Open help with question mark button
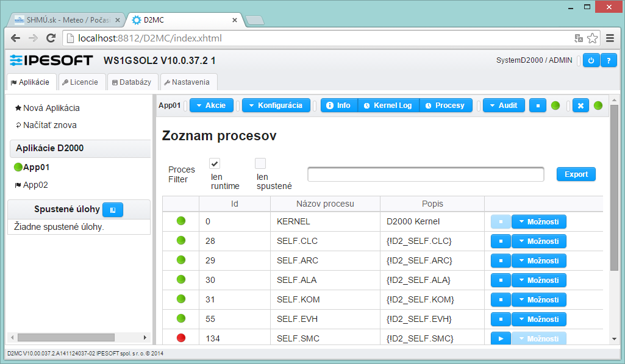The height and width of the screenshot is (364, 625). point(609,60)
